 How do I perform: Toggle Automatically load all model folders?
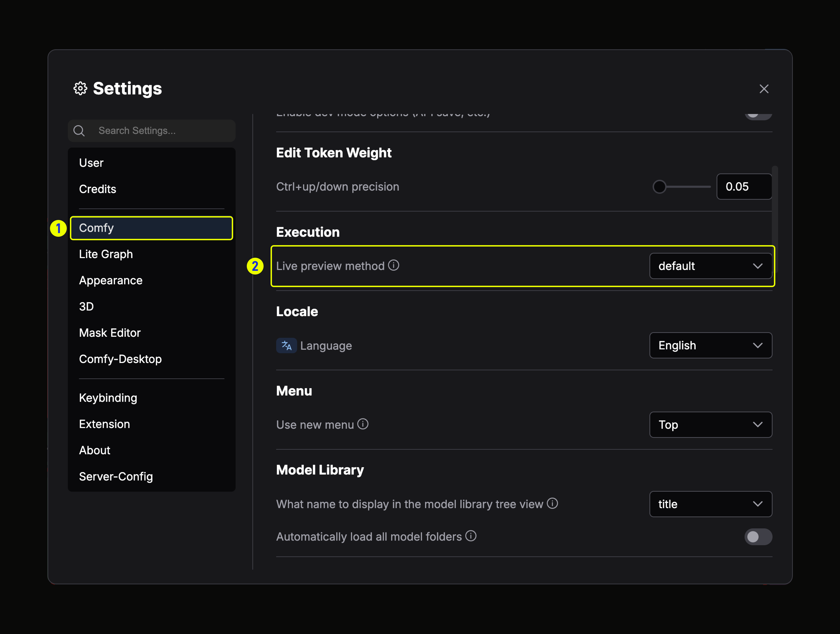coord(758,537)
